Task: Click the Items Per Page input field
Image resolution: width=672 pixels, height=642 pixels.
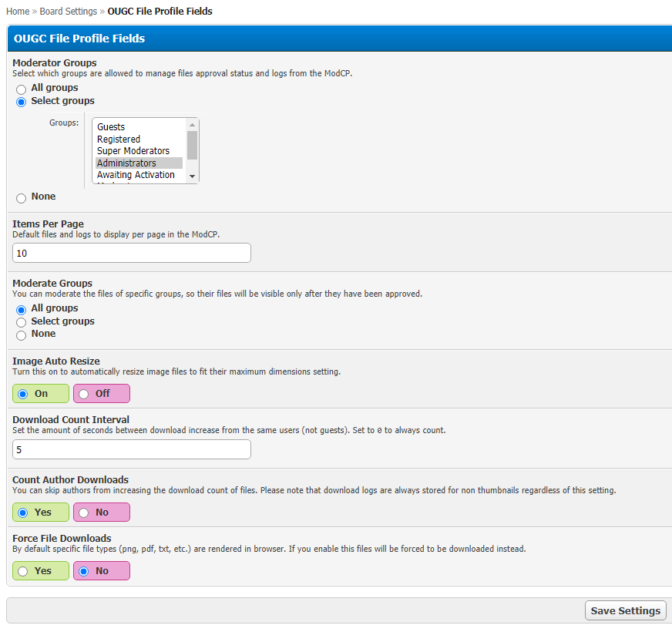Action: point(132,253)
